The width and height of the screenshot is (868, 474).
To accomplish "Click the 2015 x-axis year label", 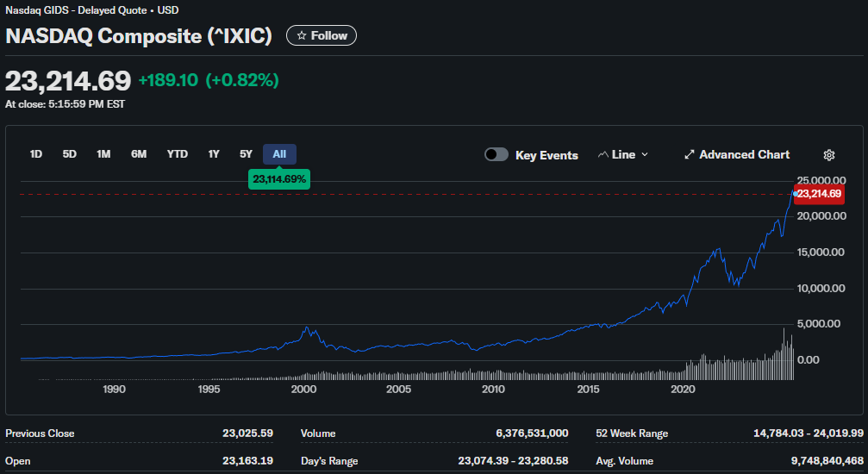I will (x=588, y=390).
